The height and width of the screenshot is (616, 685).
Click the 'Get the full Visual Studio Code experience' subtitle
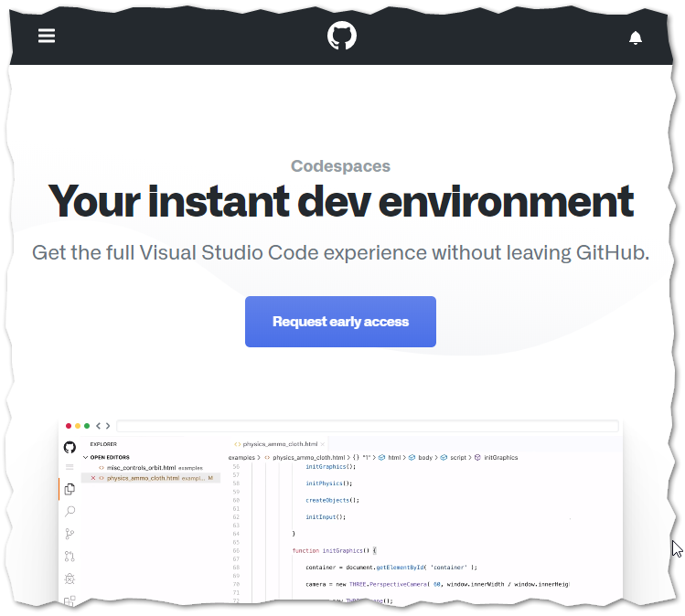(x=340, y=253)
